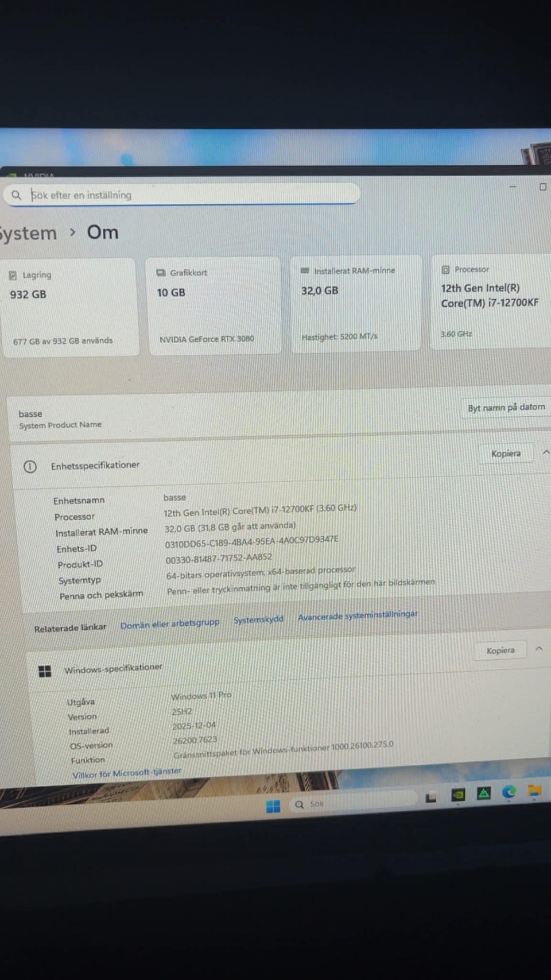Collapse the Windows-specifikationer section

click(x=539, y=649)
